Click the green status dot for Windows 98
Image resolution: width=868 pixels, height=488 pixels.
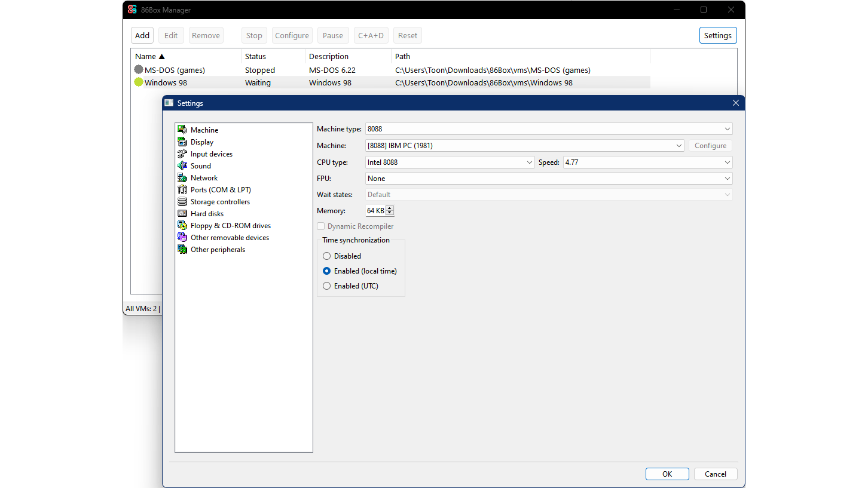click(139, 82)
